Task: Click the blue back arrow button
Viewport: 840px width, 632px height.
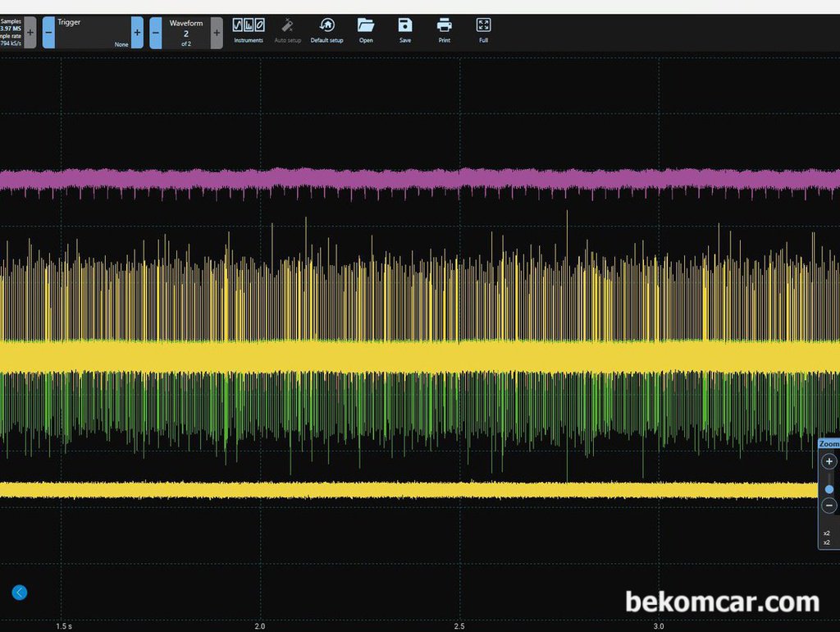Action: click(20, 593)
